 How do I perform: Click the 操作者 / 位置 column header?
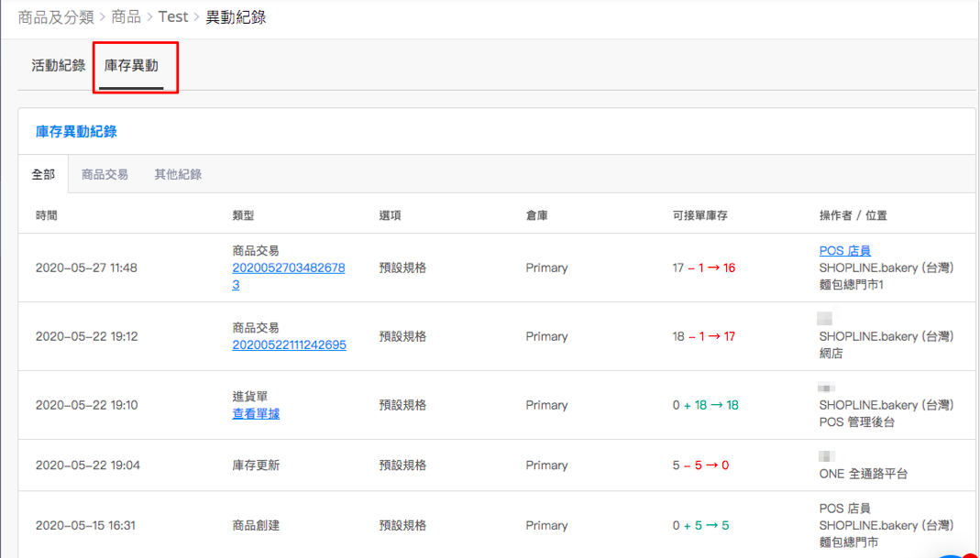[853, 215]
